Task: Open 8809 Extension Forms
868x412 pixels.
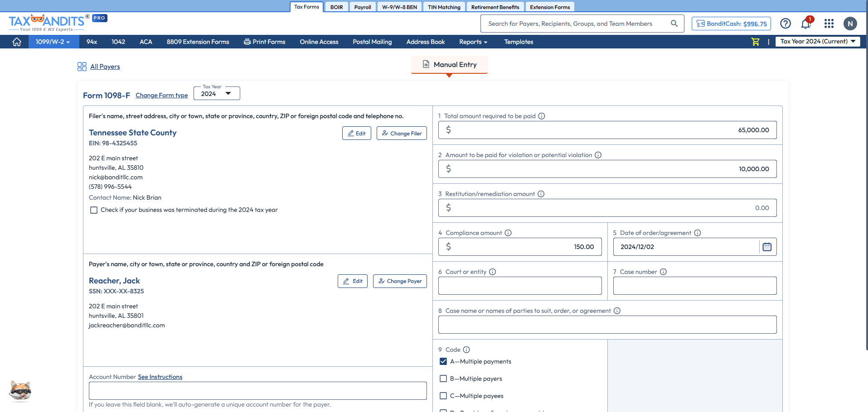Action: pyautogui.click(x=198, y=42)
